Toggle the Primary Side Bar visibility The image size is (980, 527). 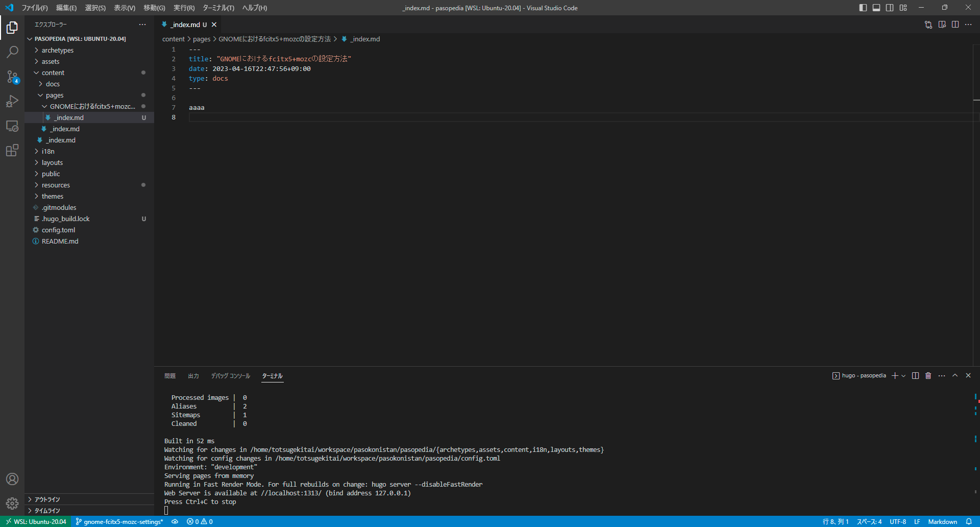[x=863, y=8]
